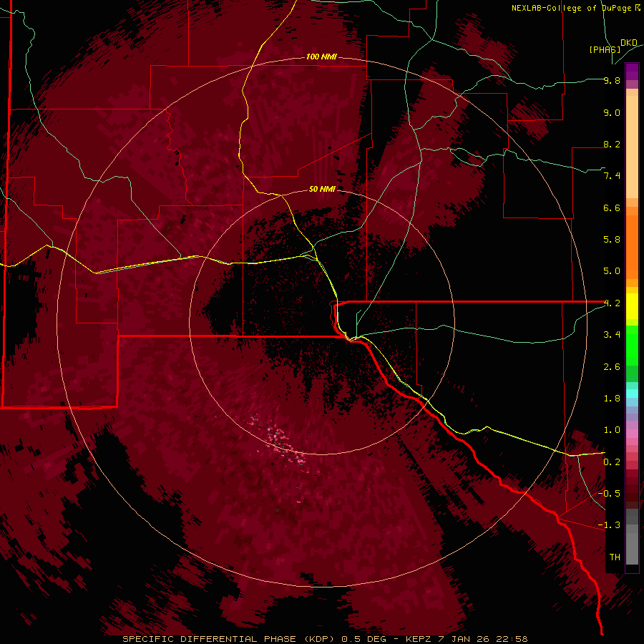Click the 5.0 value on the color scale

coord(612,271)
